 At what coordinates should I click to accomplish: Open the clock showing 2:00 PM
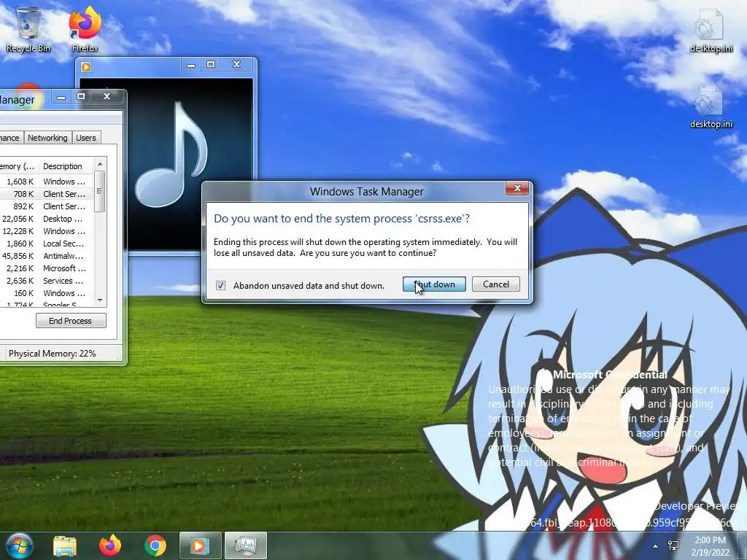tap(711, 545)
